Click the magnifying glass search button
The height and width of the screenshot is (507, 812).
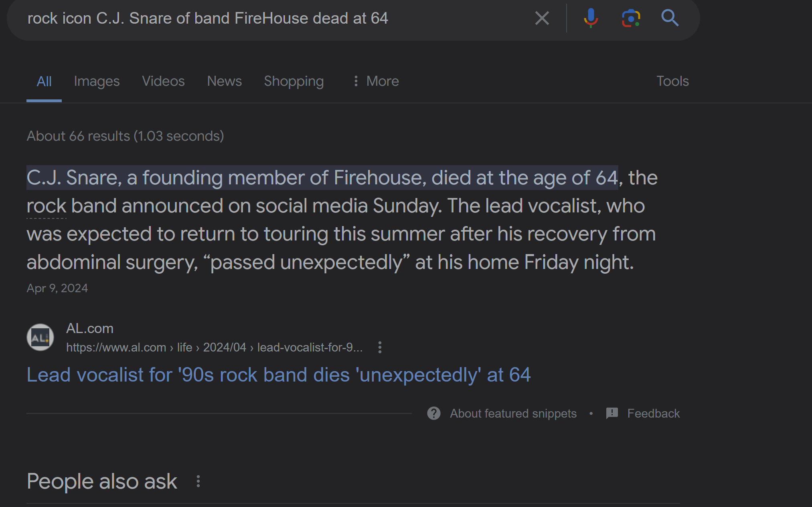click(x=670, y=18)
